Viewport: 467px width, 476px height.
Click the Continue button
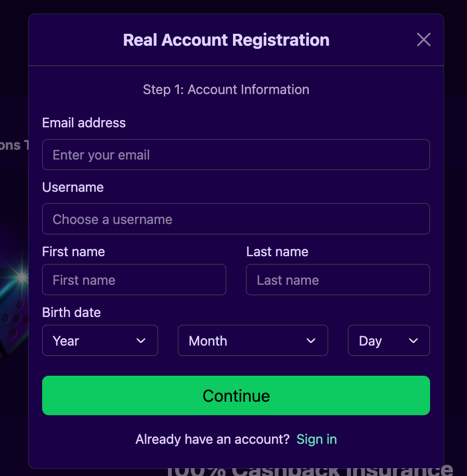pyautogui.click(x=236, y=395)
